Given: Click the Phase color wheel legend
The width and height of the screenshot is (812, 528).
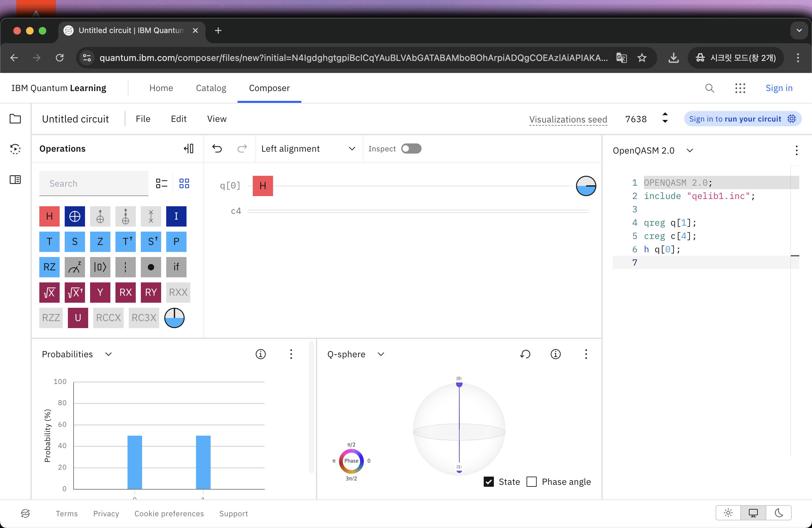Looking at the screenshot, I should (351, 461).
